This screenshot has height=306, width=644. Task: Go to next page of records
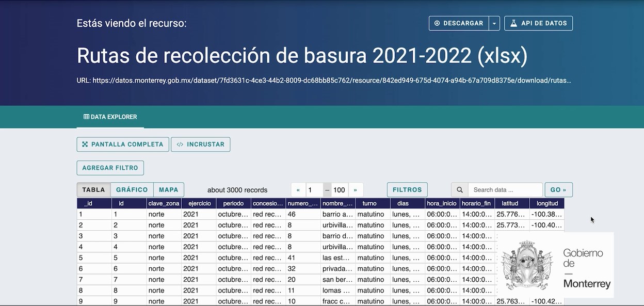tap(355, 190)
